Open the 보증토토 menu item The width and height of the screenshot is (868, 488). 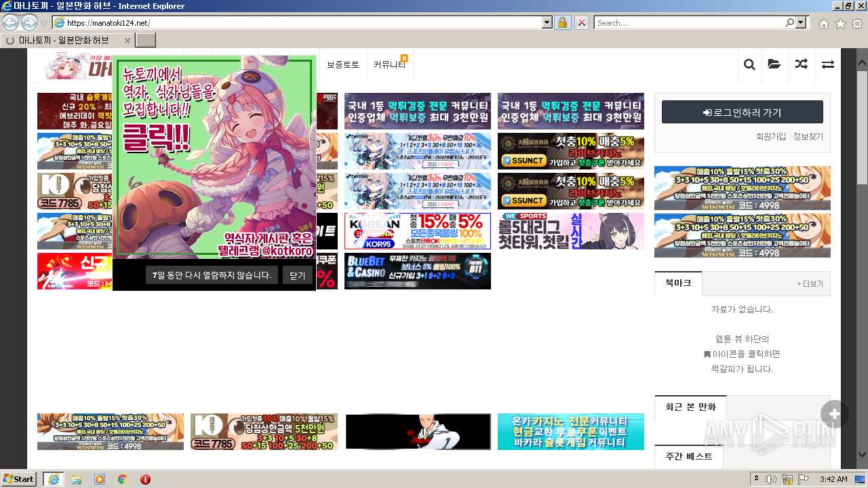pyautogui.click(x=342, y=64)
